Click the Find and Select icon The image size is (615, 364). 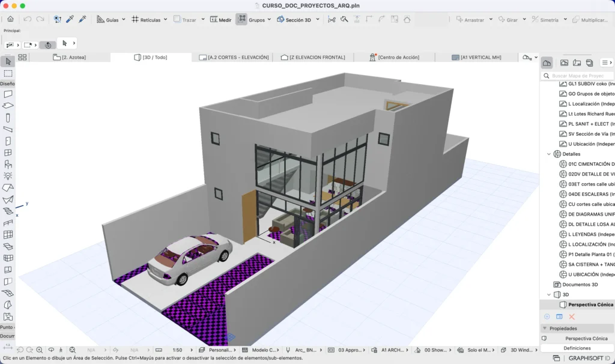pos(58,19)
